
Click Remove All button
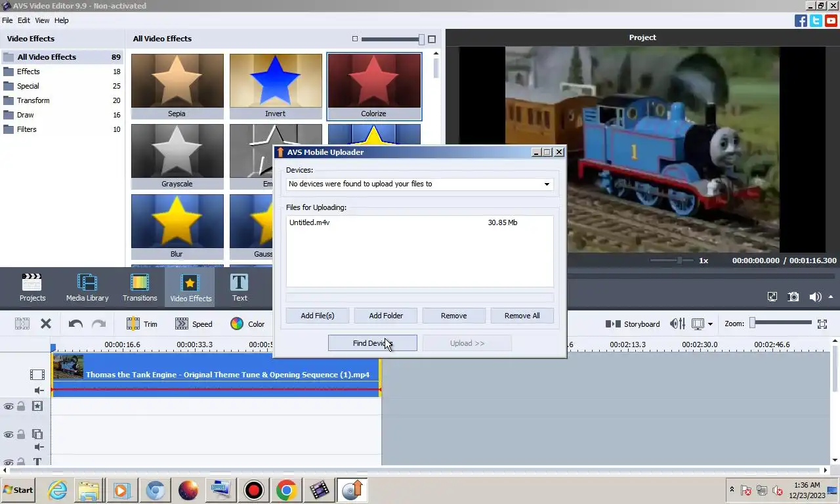pyautogui.click(x=522, y=316)
